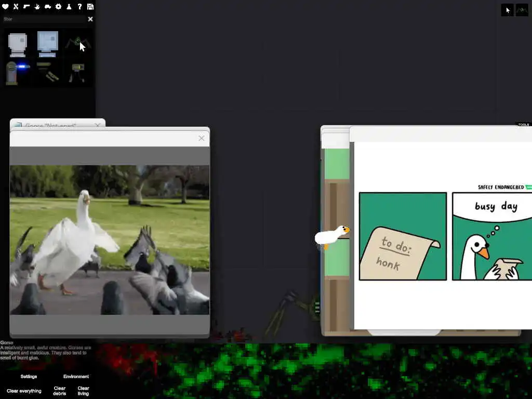Select the blue monitor head item
This screenshot has width=532, height=399.
(47, 44)
